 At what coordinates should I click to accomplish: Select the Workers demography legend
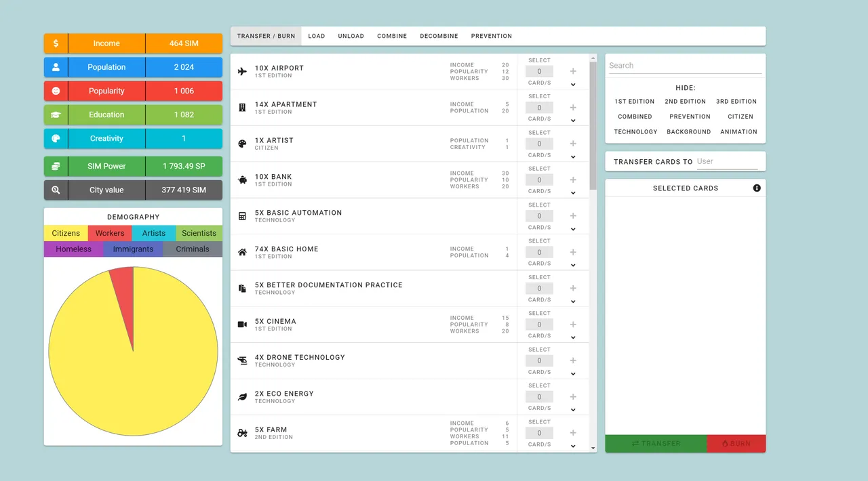[x=110, y=233]
